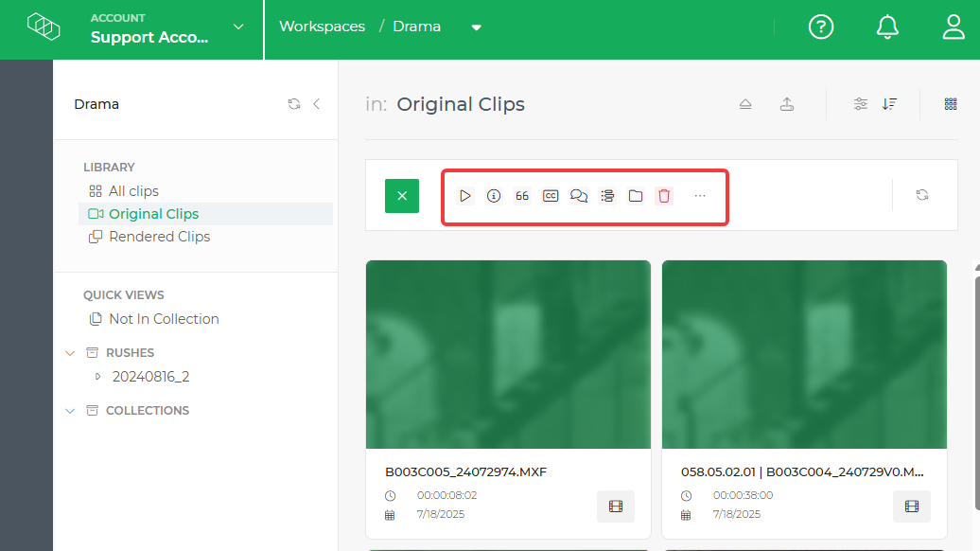Go to Workspaces breadcrumb

pyautogui.click(x=322, y=27)
